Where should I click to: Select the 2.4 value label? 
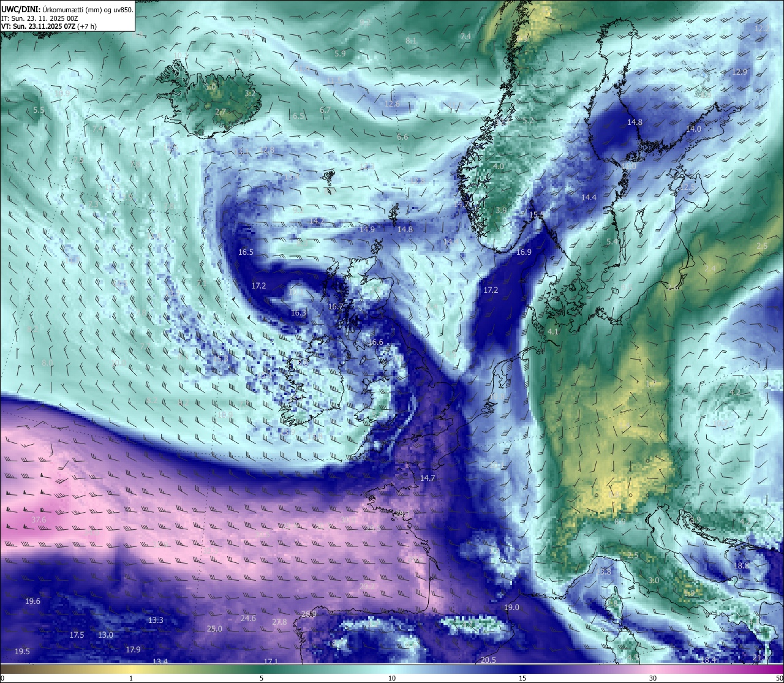710,269
